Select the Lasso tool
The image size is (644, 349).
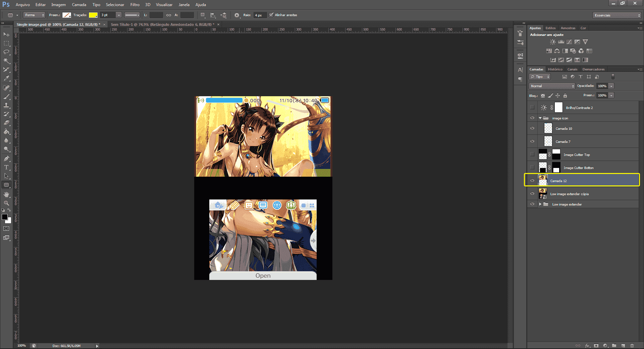tap(6, 52)
